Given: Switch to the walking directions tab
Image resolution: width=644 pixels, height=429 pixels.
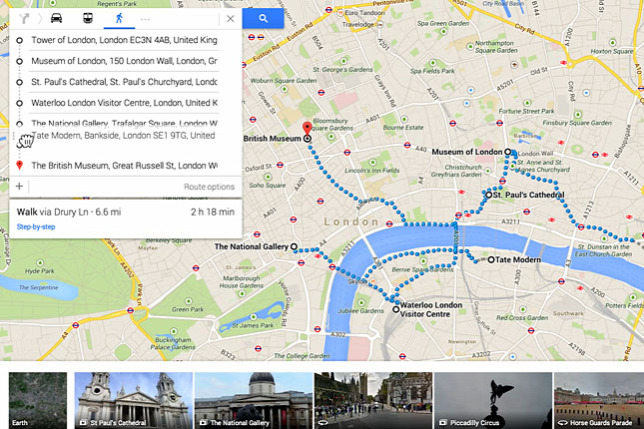Looking at the screenshot, I should point(119,18).
